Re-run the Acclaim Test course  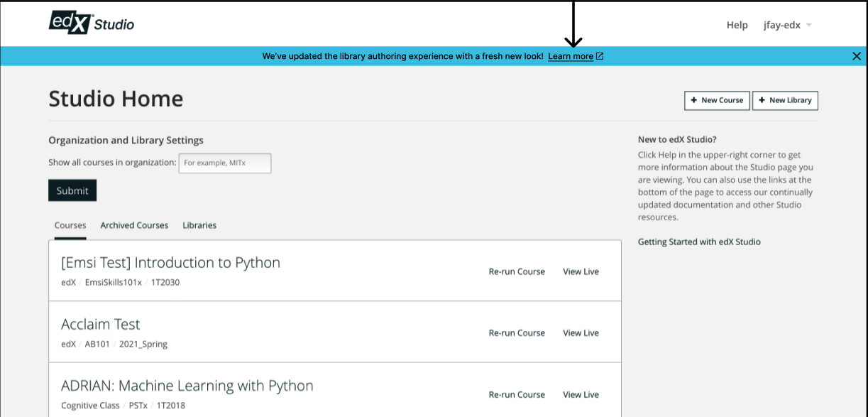coord(517,333)
